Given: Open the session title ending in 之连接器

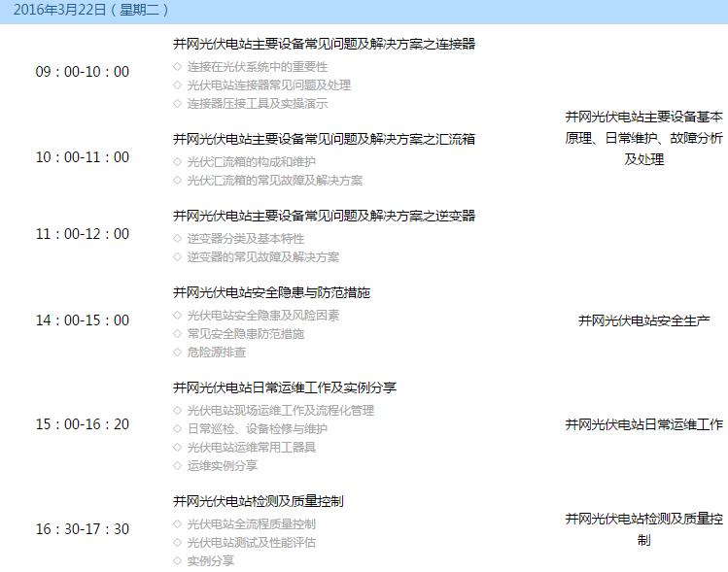Looking at the screenshot, I should click(x=324, y=45).
